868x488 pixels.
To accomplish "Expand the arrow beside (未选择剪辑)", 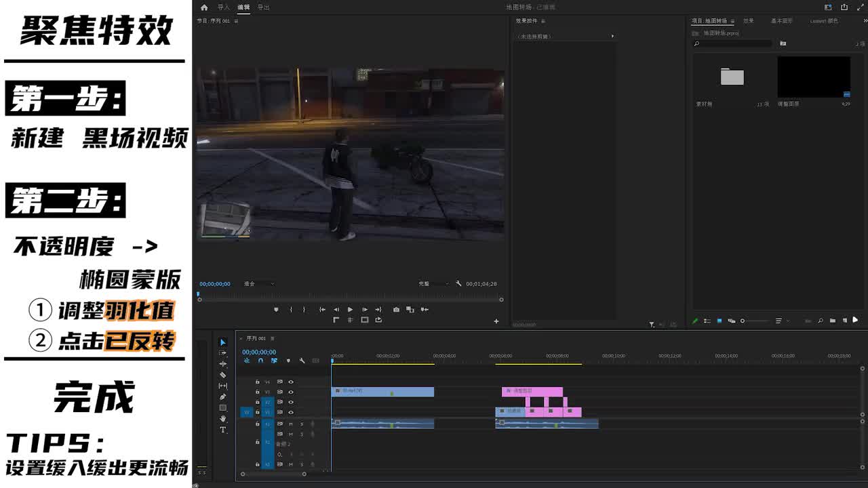I will [x=612, y=36].
